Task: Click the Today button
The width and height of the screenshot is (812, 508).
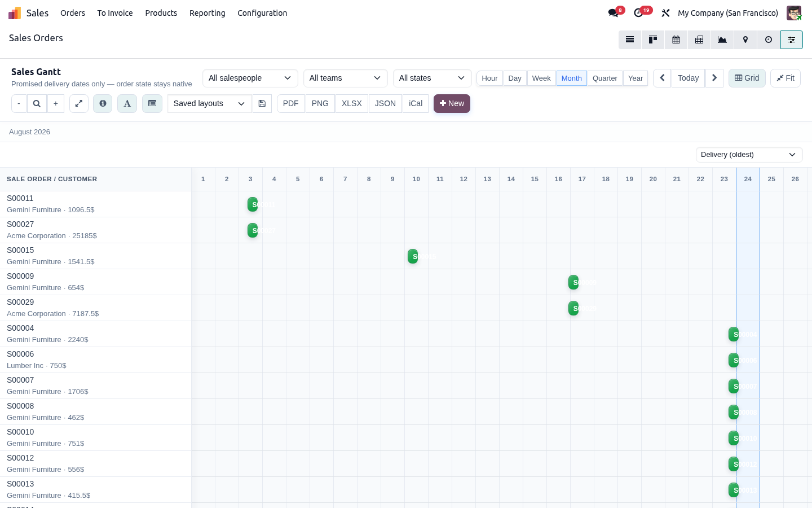Action: (689, 78)
